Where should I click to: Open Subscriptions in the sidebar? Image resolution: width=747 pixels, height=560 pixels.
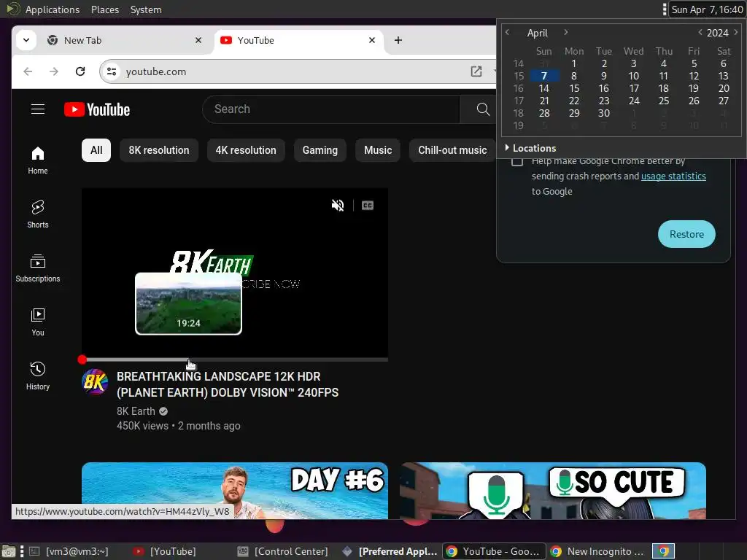tap(38, 268)
